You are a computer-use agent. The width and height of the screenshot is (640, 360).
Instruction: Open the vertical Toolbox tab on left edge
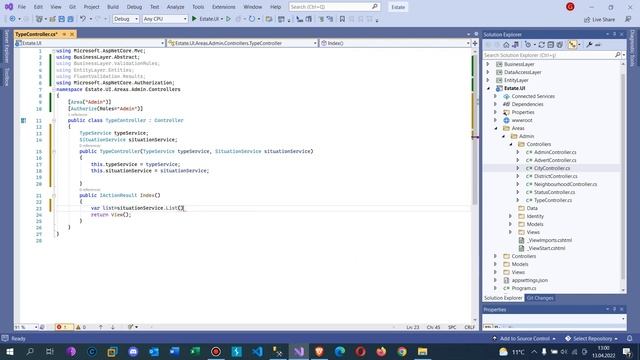(x=7, y=77)
